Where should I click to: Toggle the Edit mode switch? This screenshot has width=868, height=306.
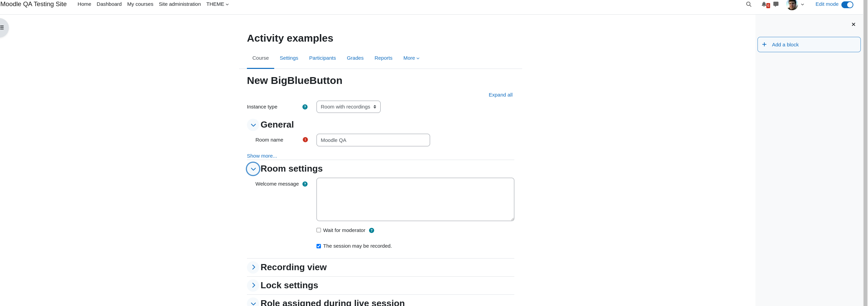pos(847,4)
